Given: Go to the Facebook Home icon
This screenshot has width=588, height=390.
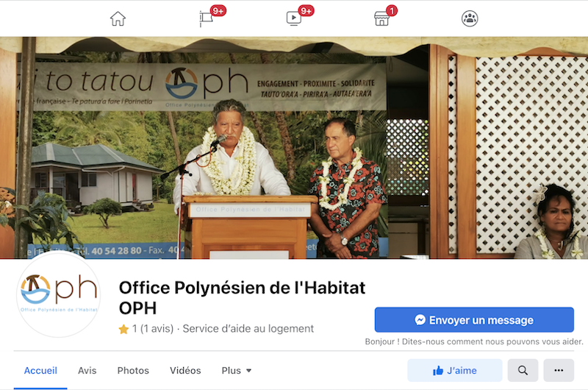Looking at the screenshot, I should click(118, 18).
